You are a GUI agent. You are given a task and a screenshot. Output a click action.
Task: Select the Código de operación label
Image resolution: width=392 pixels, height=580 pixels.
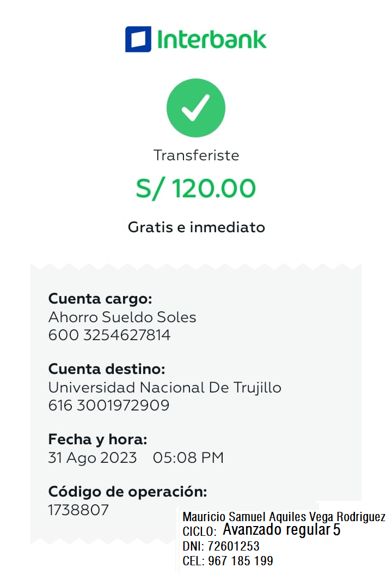point(127,492)
